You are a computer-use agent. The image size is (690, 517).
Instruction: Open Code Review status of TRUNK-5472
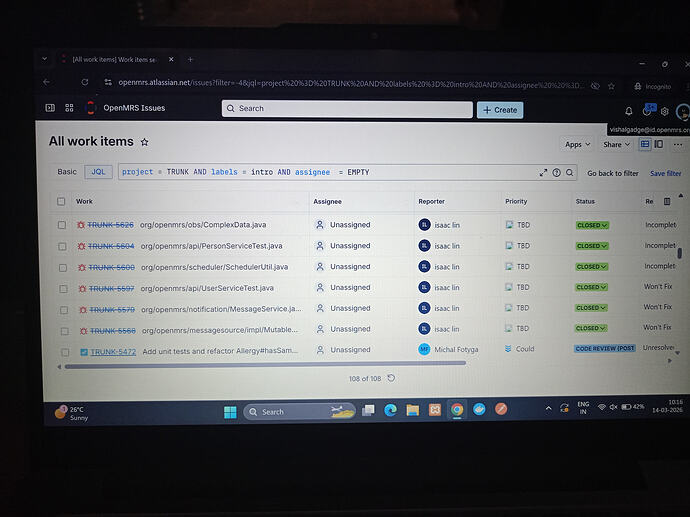point(604,348)
